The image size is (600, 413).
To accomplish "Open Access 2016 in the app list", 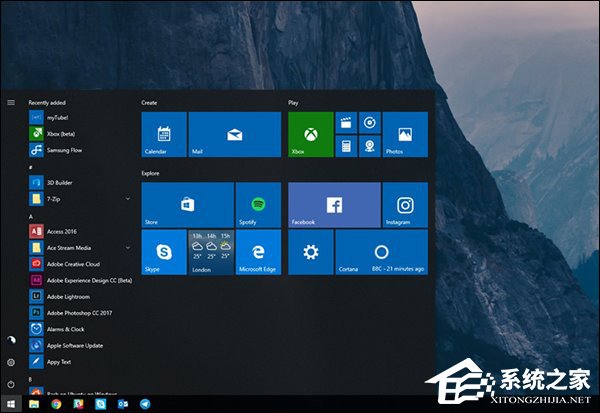I will click(x=80, y=232).
